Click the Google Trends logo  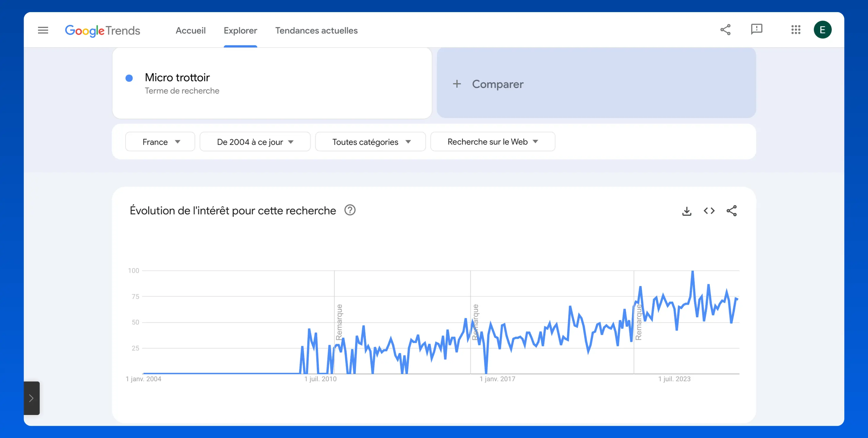pyautogui.click(x=102, y=31)
